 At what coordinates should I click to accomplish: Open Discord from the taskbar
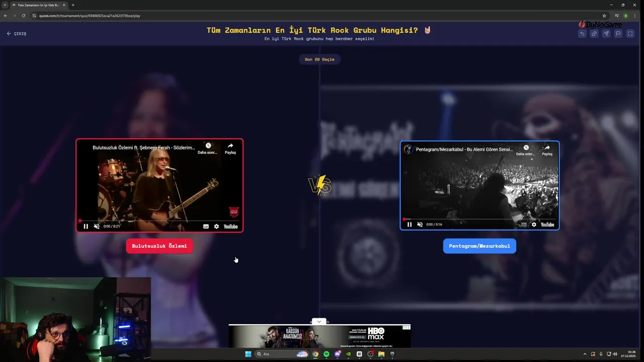338,354
